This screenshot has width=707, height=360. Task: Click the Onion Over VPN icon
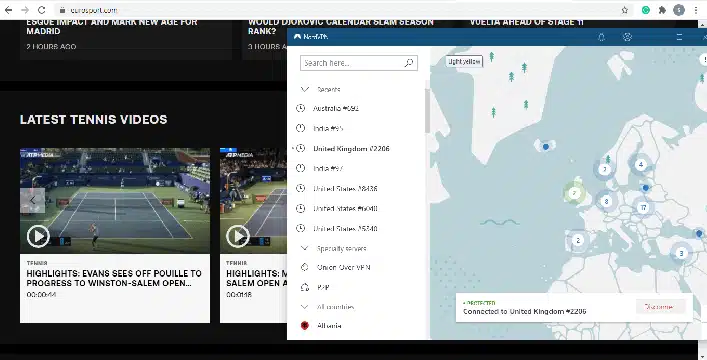[305, 268]
